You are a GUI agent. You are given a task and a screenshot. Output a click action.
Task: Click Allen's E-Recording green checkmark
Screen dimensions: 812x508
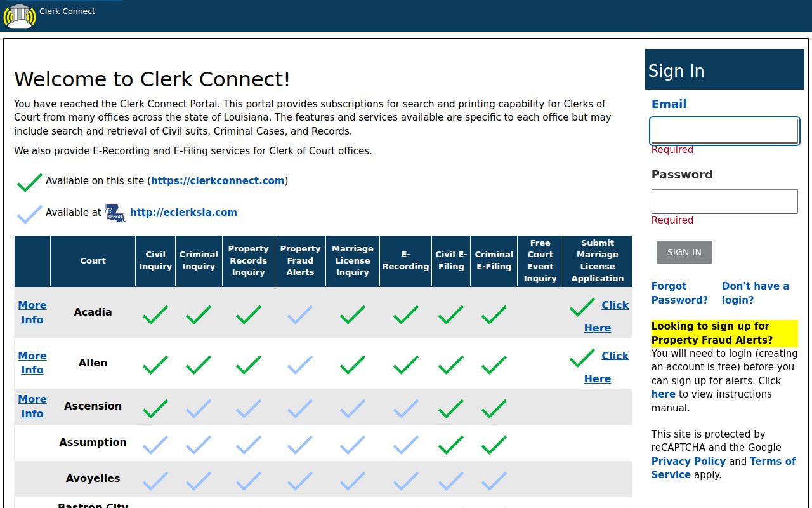coord(406,364)
